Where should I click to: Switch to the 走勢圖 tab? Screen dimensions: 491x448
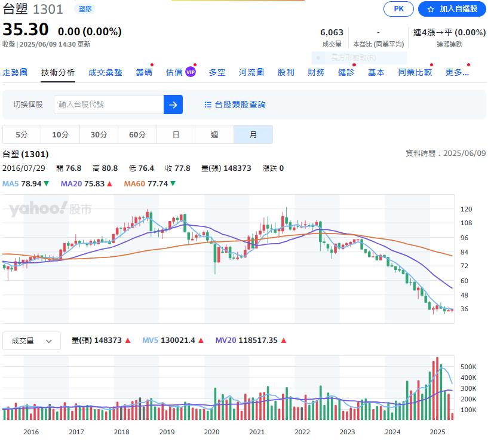point(15,73)
